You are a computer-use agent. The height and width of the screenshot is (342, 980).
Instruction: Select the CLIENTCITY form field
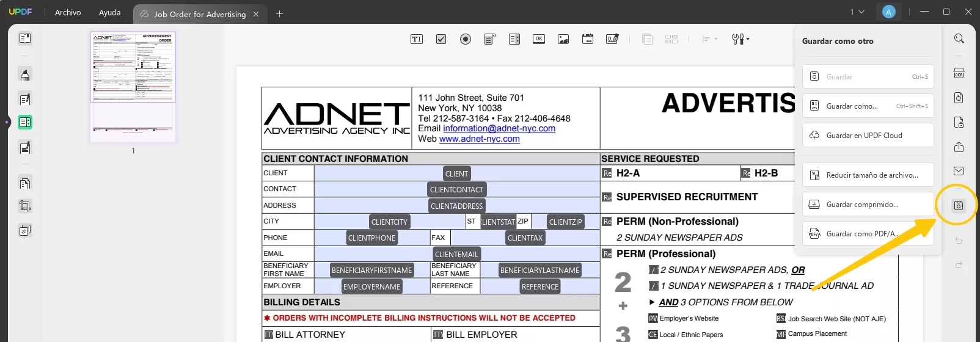coord(390,222)
